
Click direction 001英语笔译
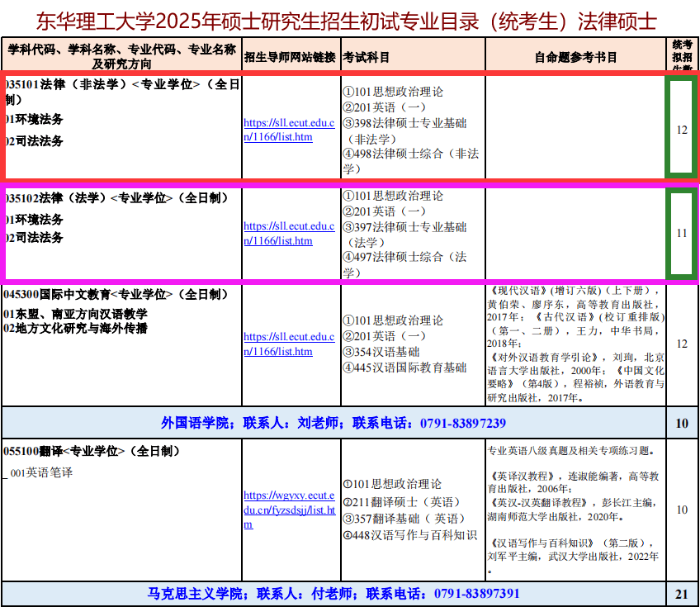point(41,472)
